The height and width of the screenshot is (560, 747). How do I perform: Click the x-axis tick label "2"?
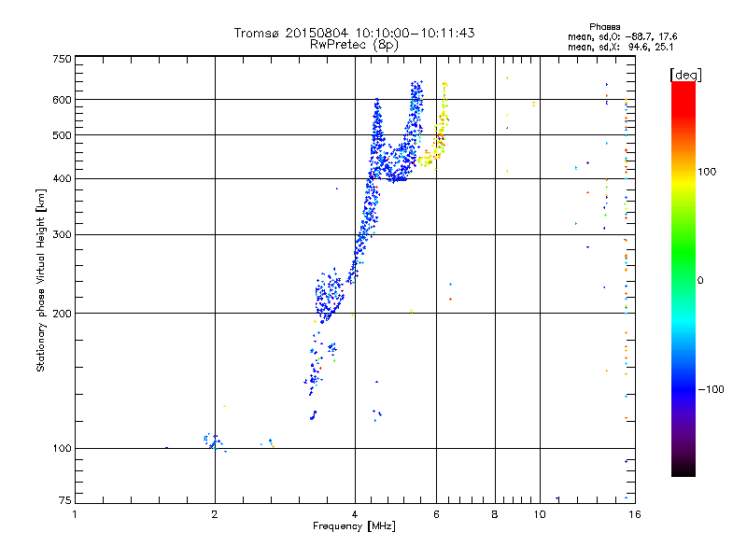[x=215, y=514]
